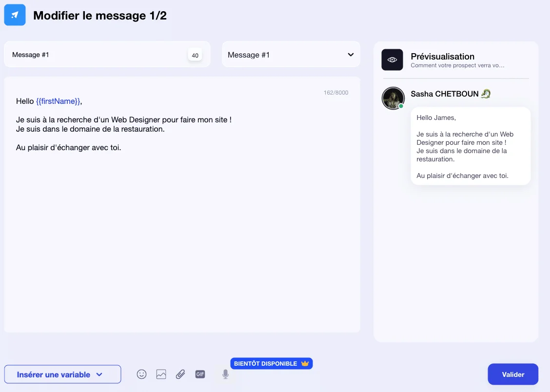Click the 162/8000 character count
This screenshot has width=550, height=392.
click(x=335, y=93)
